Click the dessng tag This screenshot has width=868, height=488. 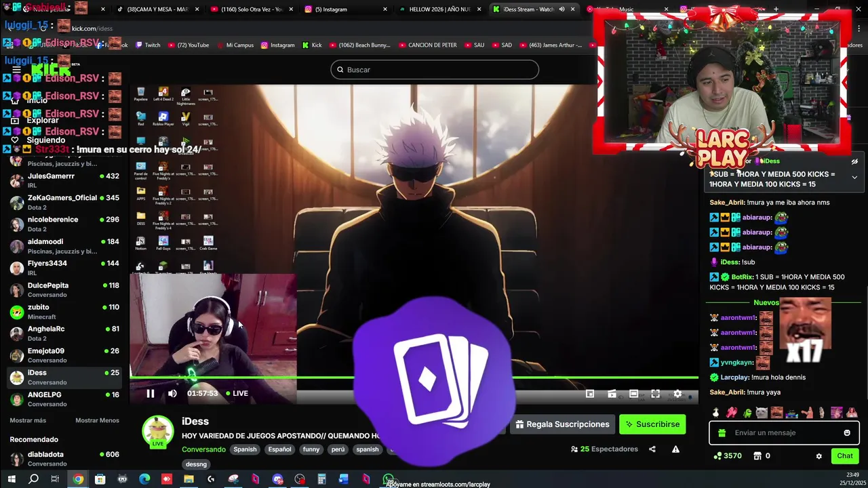tap(196, 464)
